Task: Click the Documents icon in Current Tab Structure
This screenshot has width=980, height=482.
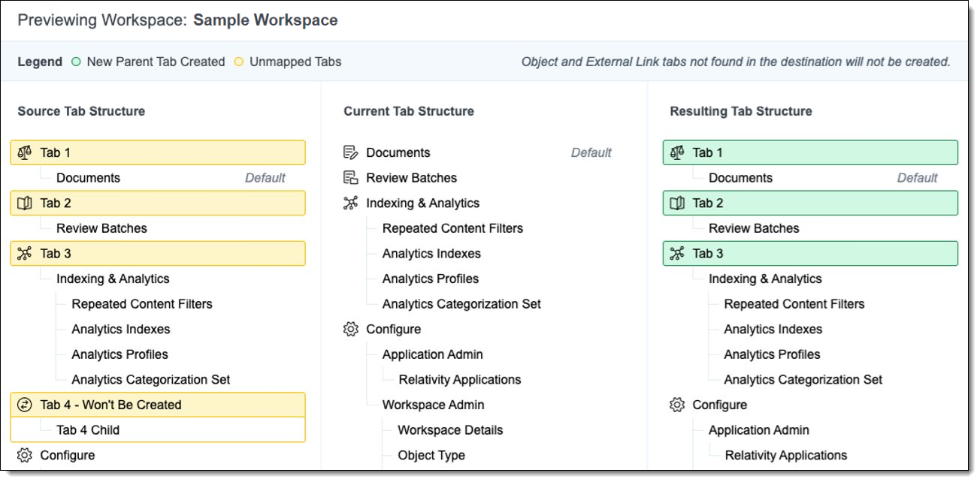Action: (350, 152)
